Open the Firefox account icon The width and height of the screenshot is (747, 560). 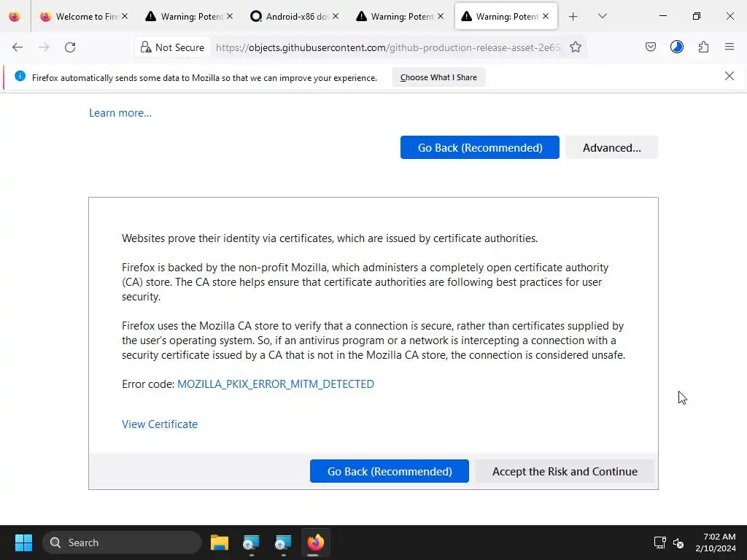[676, 47]
